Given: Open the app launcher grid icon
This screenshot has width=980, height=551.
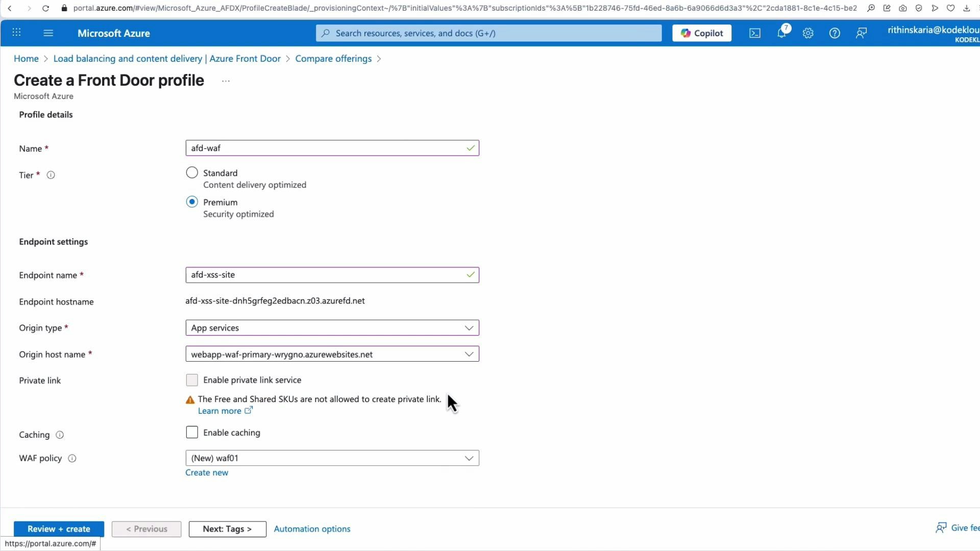Looking at the screenshot, I should click(x=16, y=33).
